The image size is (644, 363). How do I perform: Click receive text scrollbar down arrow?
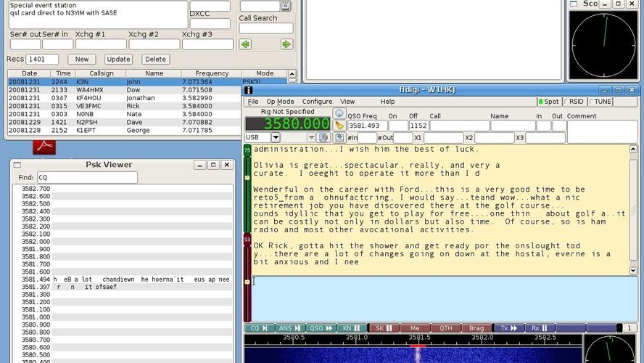pos(633,271)
